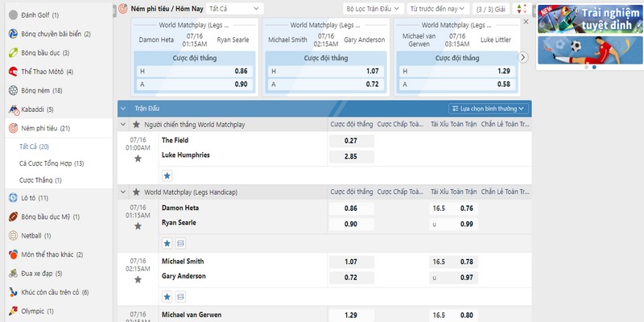Viewport: 644px width, 322px height.
Task: Click statistics icon under Damon Heta match
Action: [x=180, y=242]
